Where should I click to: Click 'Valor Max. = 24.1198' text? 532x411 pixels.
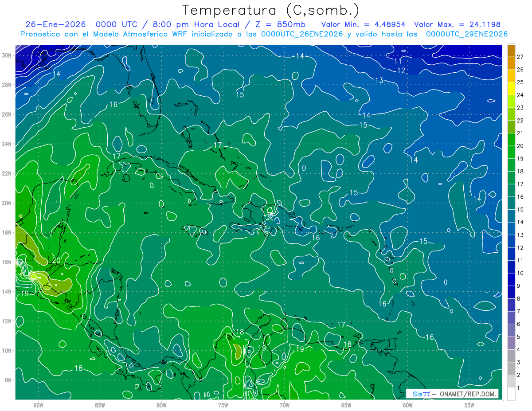(458, 24)
